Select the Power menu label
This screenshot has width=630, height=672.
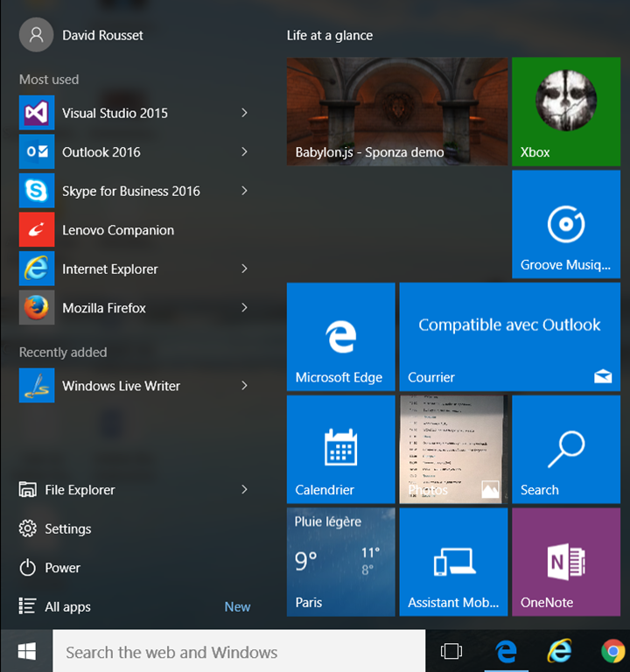[63, 568]
